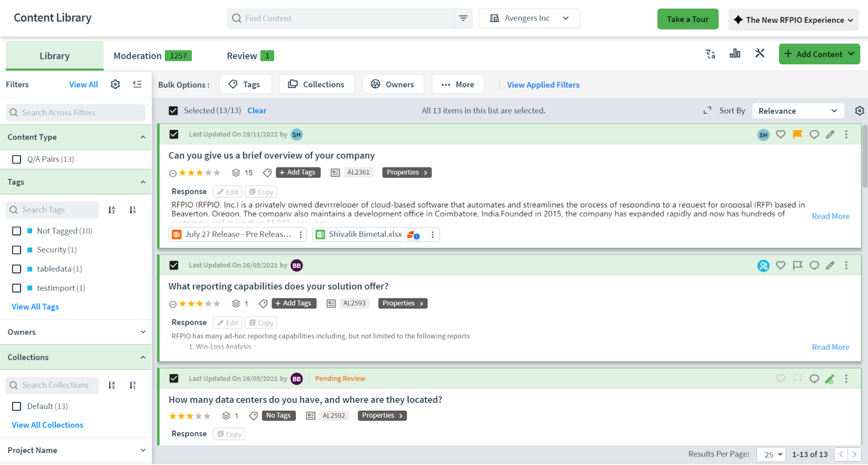The image size is (868, 465).
Task: Open the bulk Owners option
Action: tap(393, 85)
